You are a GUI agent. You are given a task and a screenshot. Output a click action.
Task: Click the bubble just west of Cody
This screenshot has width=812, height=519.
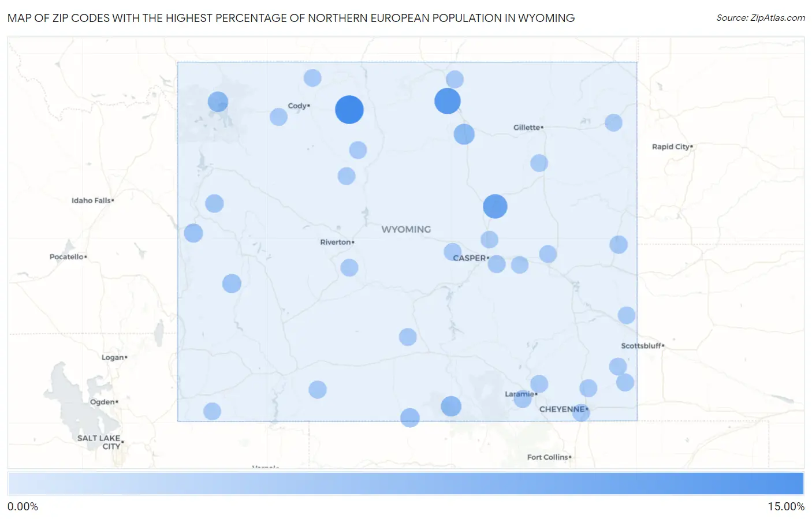278,117
